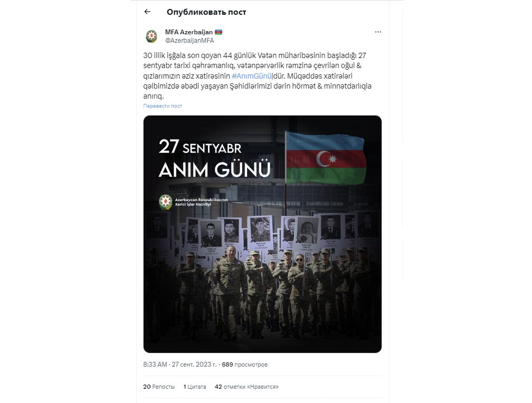Show the 42 отметки «Нравится» list
Screen dimensions: 532x403
click(246, 387)
